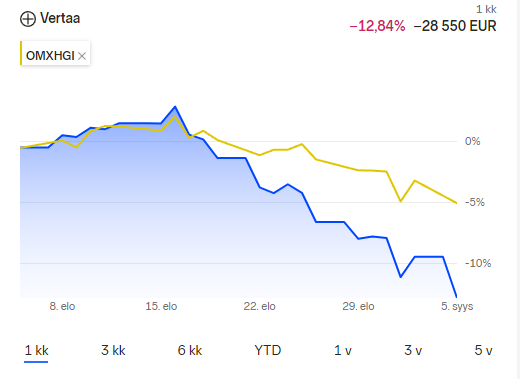The image size is (520, 379).
Task: Click the 15. elo date label on the axis
Action: 161,306
